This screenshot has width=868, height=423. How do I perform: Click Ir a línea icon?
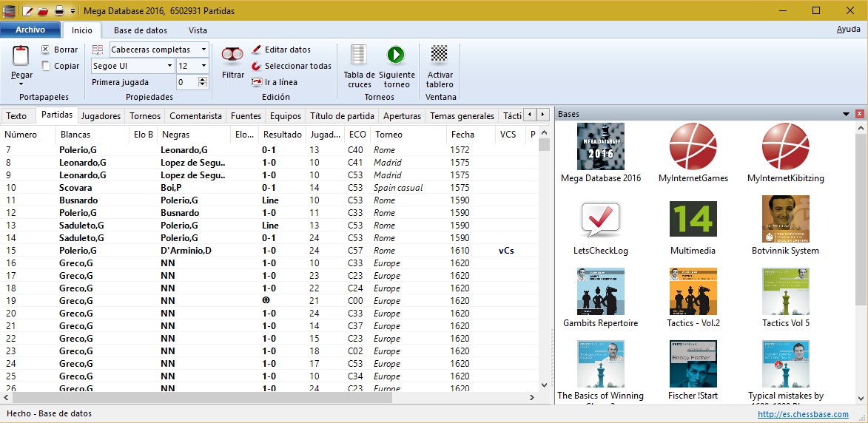pyautogui.click(x=256, y=82)
